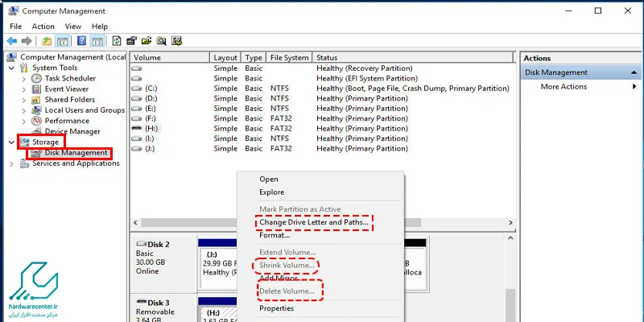Viewport: 644px width, 322px height.
Task: Select the (J:) partition block on Disk 2
Action: click(x=218, y=263)
